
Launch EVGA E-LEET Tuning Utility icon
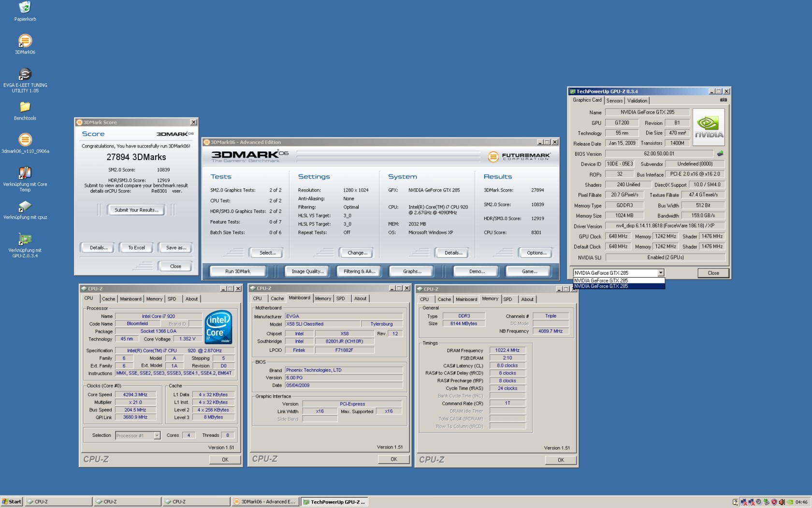(x=25, y=74)
